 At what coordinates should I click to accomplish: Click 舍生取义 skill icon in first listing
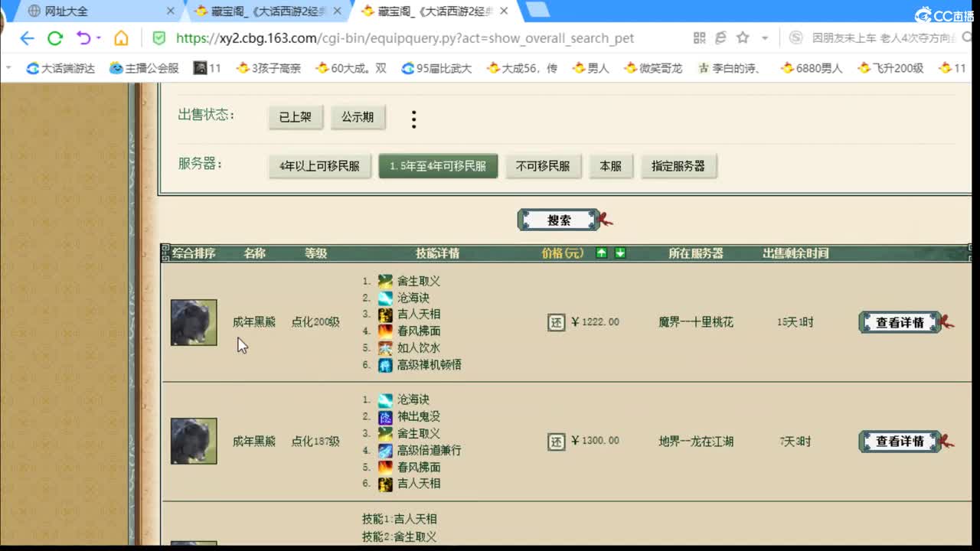click(x=385, y=282)
